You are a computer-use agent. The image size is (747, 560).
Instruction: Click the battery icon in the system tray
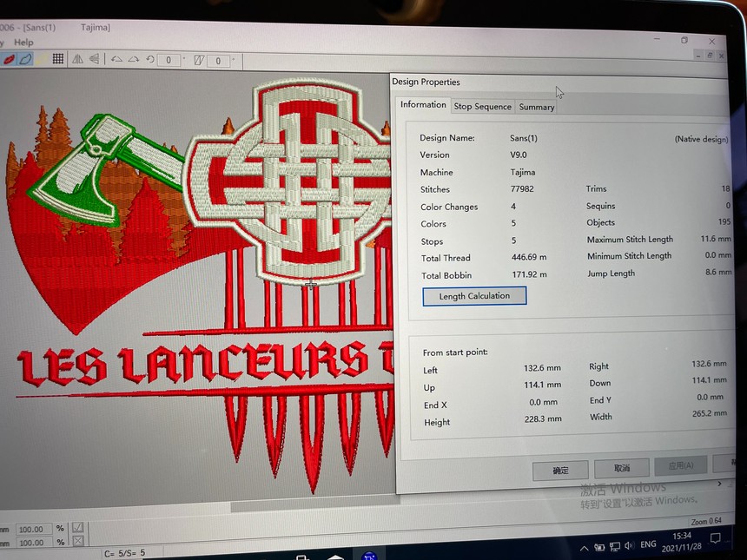[599, 547]
